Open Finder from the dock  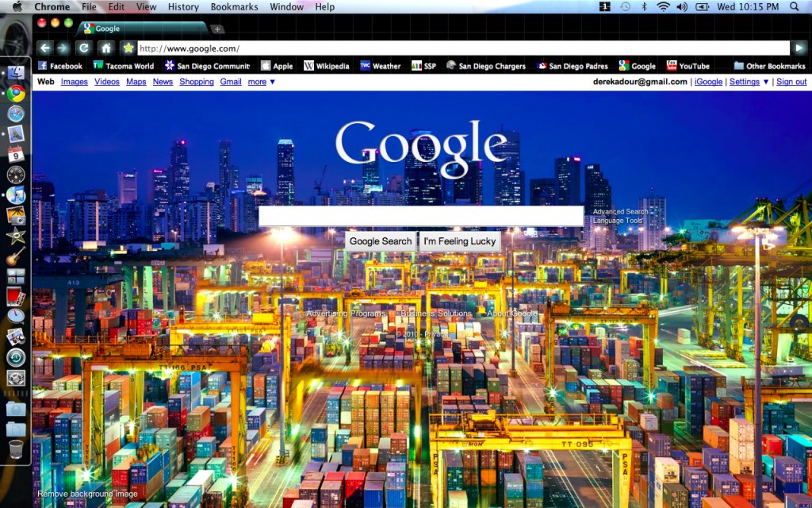(x=16, y=72)
